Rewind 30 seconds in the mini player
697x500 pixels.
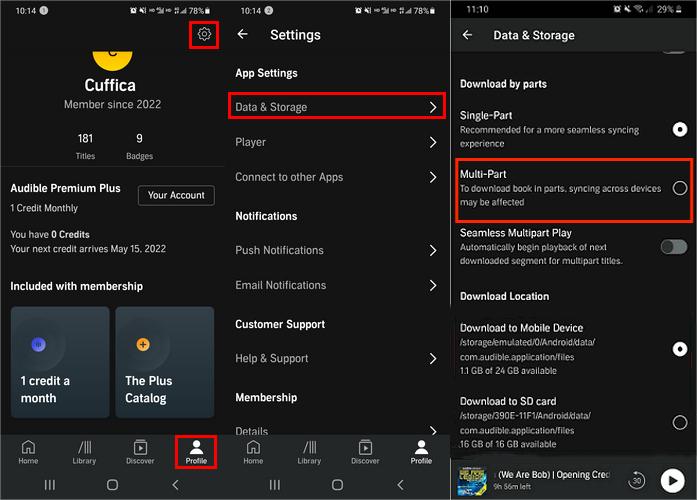(637, 480)
